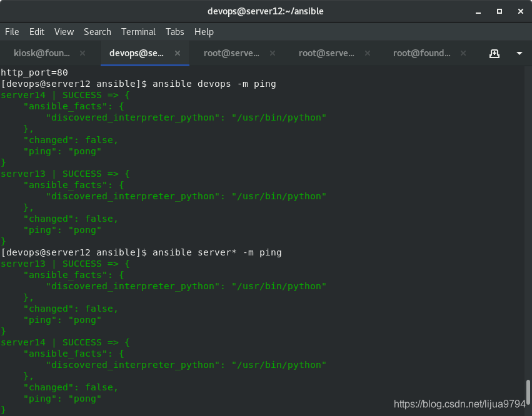Open the Tabs menu

coord(175,32)
